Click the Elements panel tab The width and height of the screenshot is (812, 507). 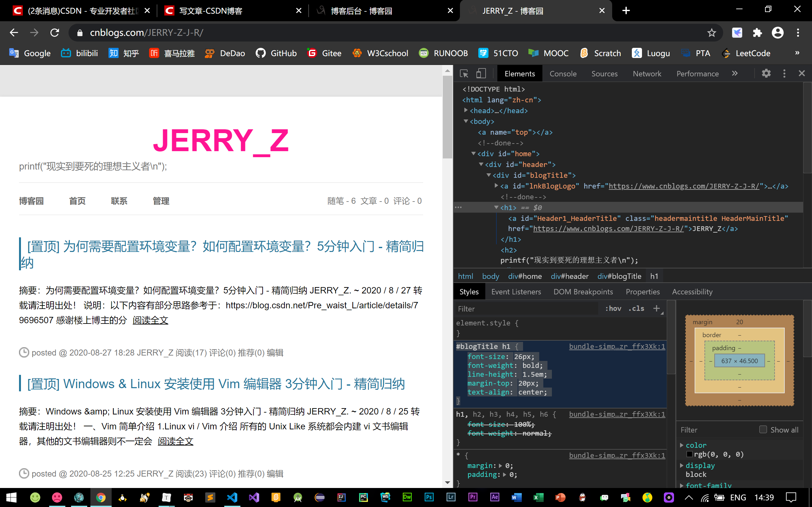point(519,73)
